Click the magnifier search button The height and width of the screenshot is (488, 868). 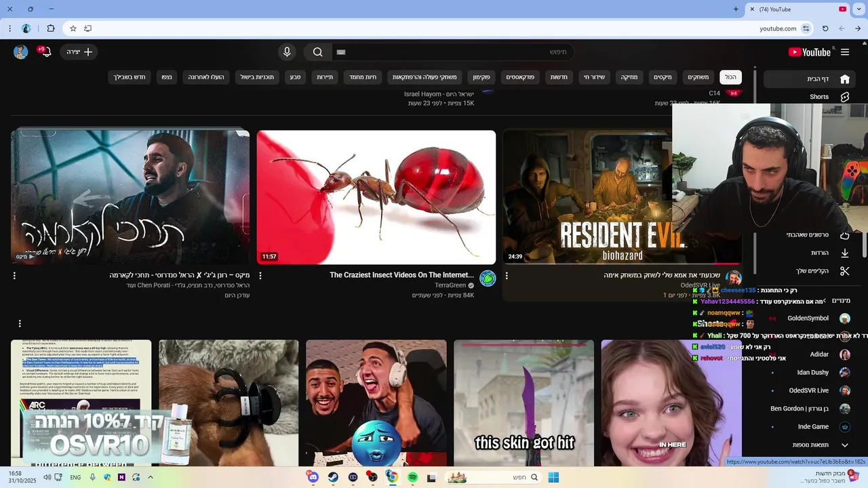coord(317,52)
